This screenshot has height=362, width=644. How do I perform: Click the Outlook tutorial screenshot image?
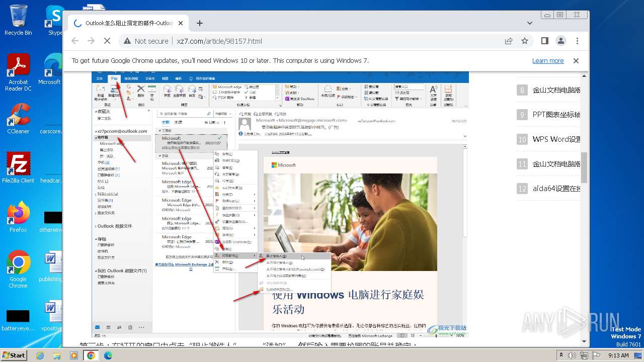[280, 204]
